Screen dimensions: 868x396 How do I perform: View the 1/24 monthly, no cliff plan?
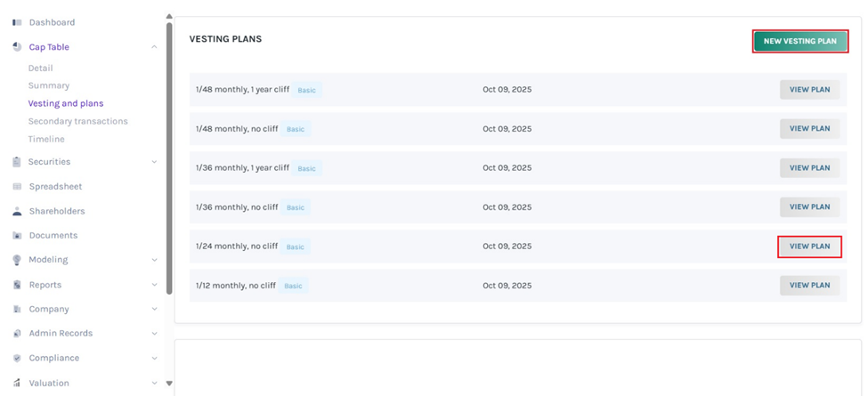[809, 246]
